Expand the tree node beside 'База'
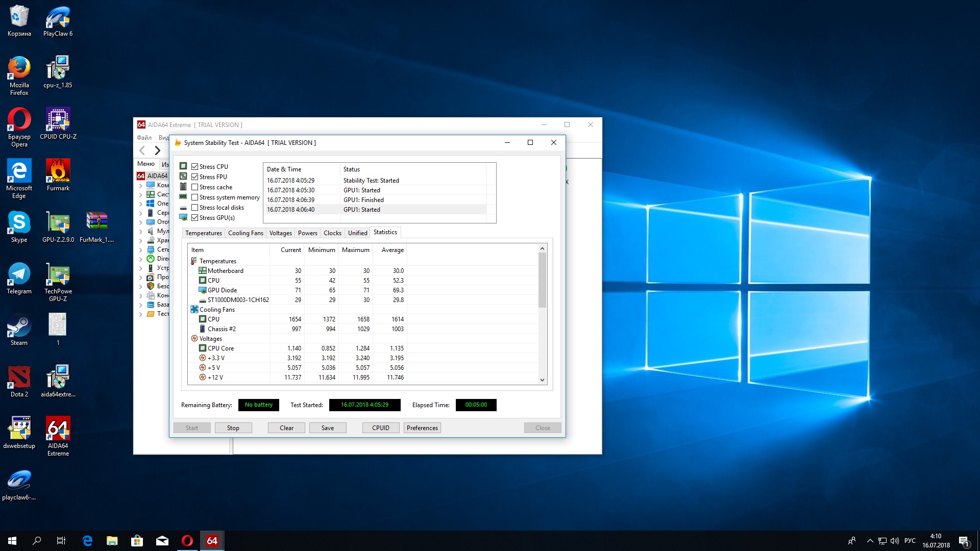 click(141, 305)
